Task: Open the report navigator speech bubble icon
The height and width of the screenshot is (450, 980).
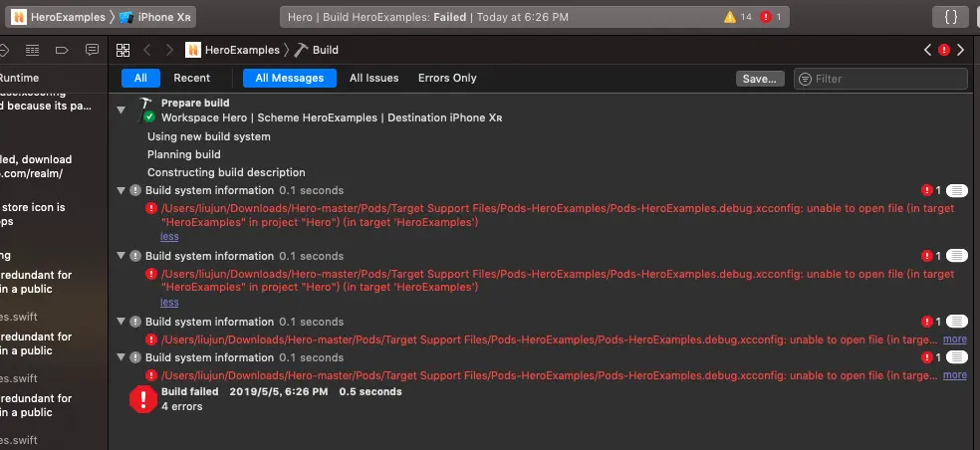Action: (92, 50)
